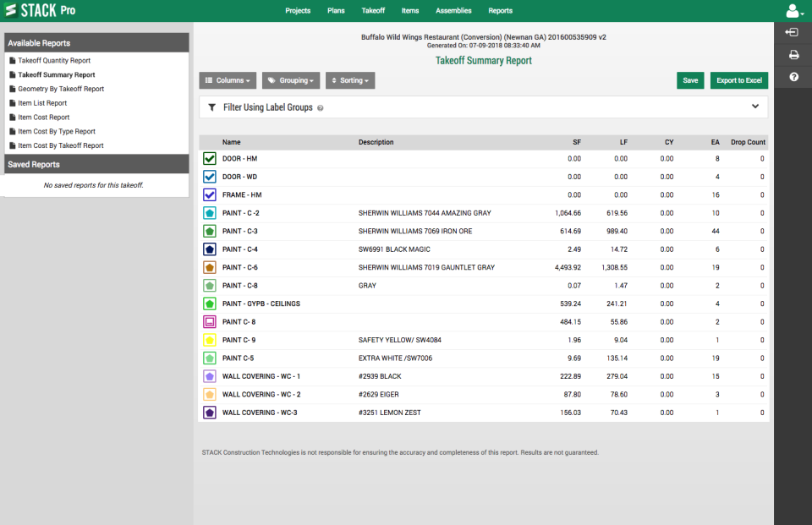Click the print icon in right sidebar

(x=793, y=55)
